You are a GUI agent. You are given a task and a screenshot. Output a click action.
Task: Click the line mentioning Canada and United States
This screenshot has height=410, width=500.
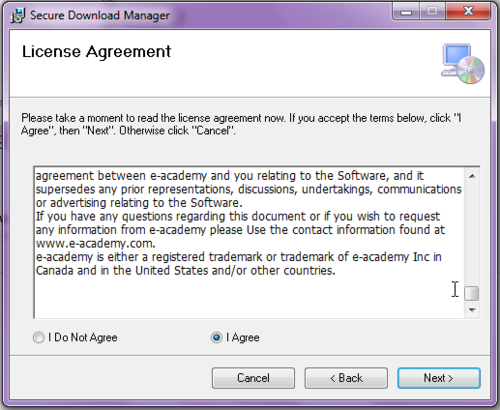coord(185,270)
